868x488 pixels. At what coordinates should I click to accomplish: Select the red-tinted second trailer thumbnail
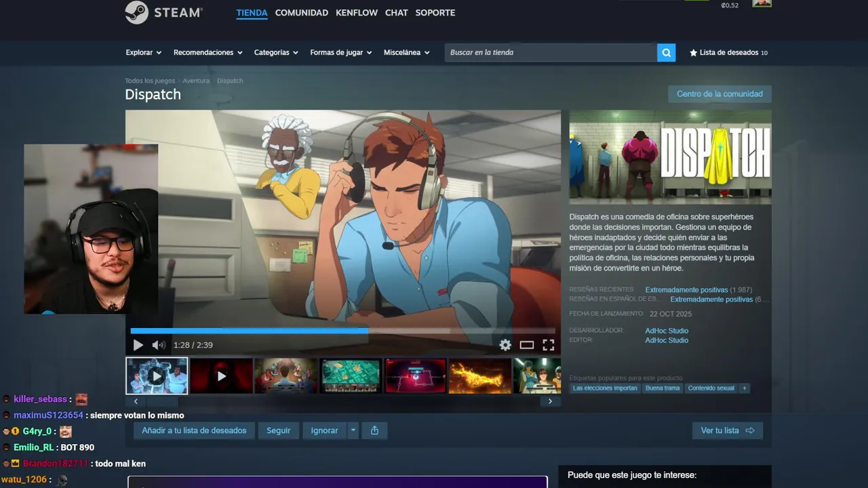pos(221,375)
